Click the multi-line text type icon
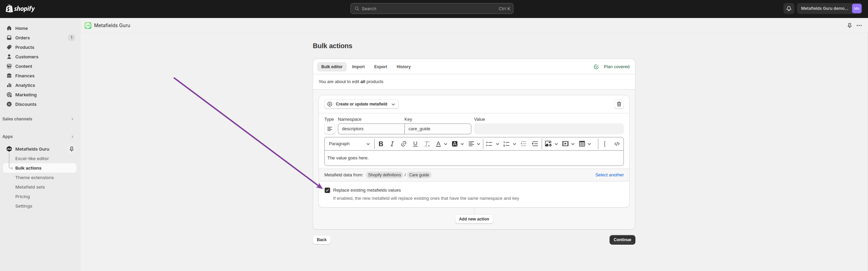 [329, 129]
